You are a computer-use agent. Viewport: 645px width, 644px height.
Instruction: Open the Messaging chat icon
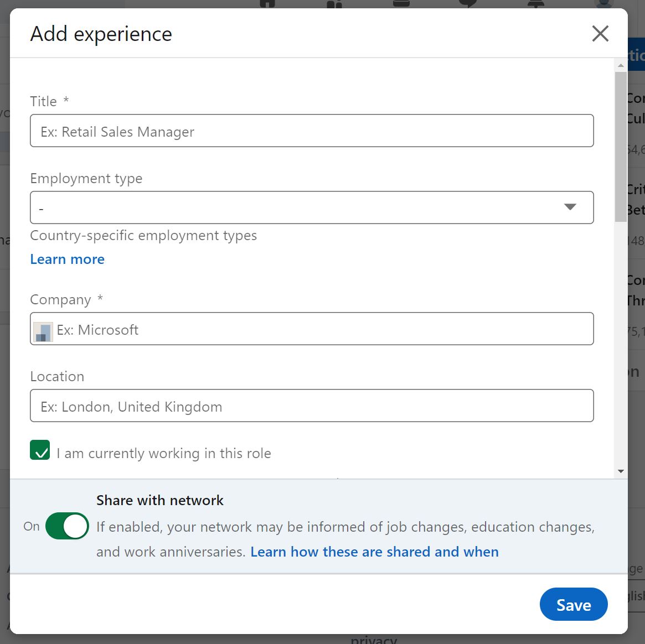click(x=468, y=3)
